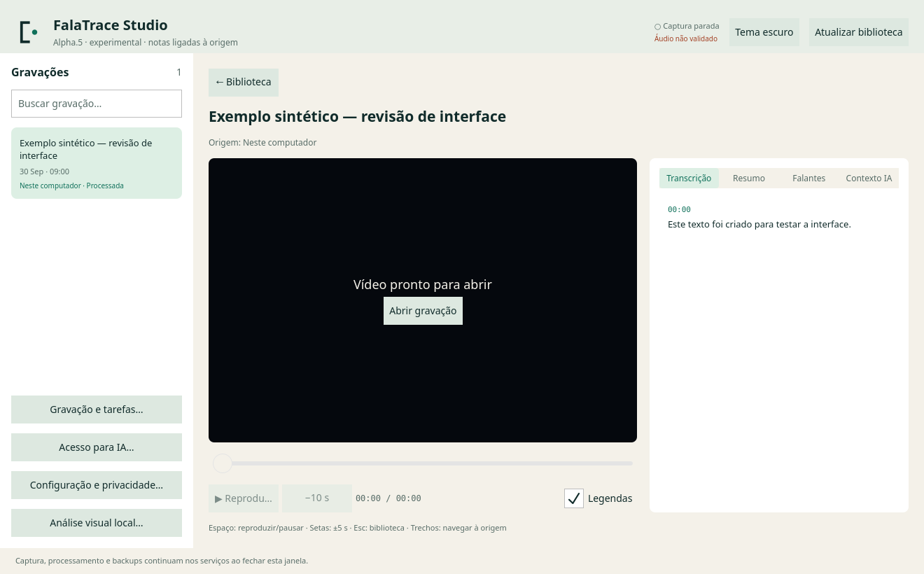The image size is (924, 574).
Task: Click the "Vídeo pronto para abrir" message
Action: 423,285
